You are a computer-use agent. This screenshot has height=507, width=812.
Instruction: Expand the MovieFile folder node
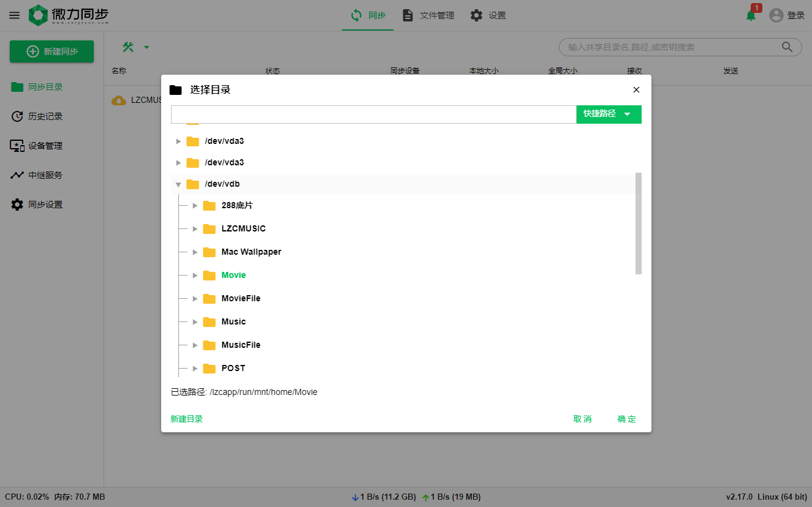pos(195,298)
